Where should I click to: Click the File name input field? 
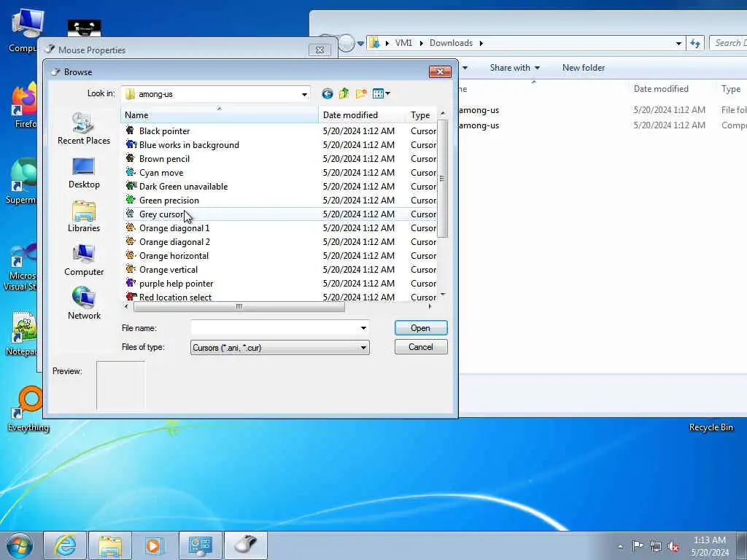[275, 328]
